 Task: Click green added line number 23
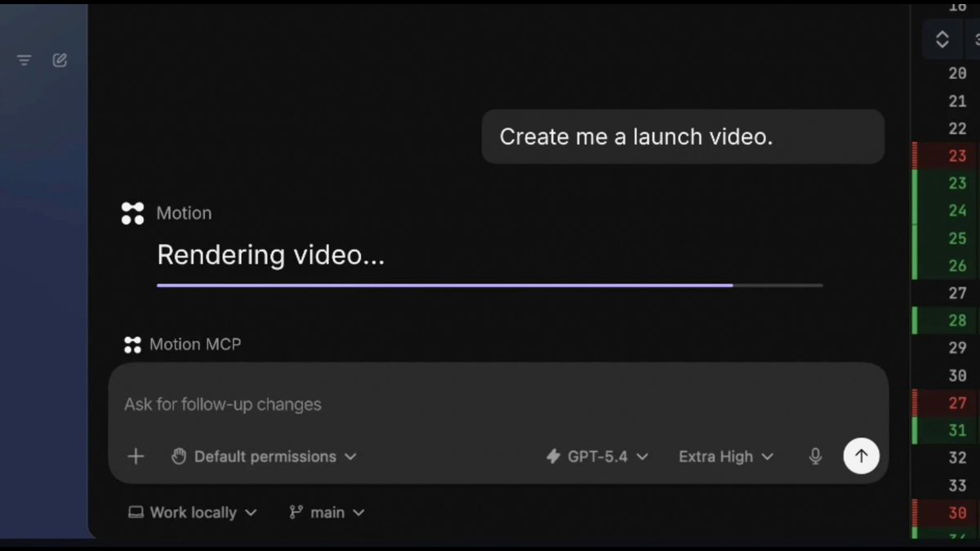tap(957, 183)
